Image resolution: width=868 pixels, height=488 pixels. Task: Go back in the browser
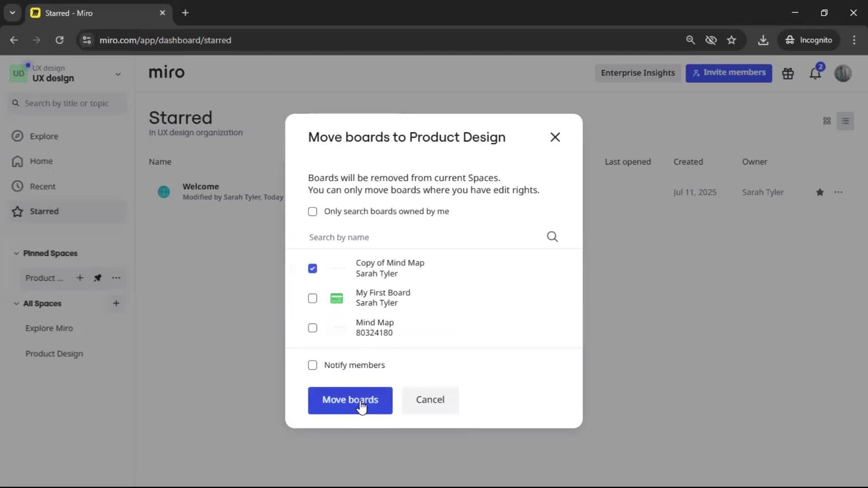tap(14, 40)
